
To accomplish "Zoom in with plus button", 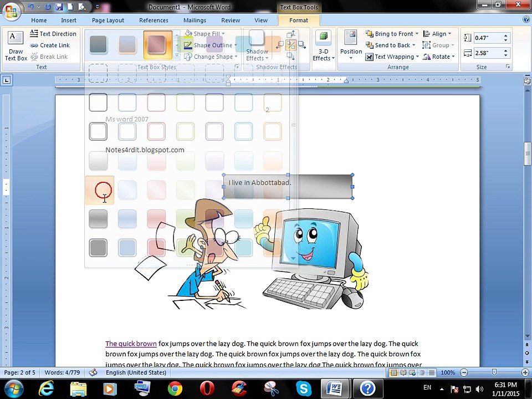I will pos(525,372).
